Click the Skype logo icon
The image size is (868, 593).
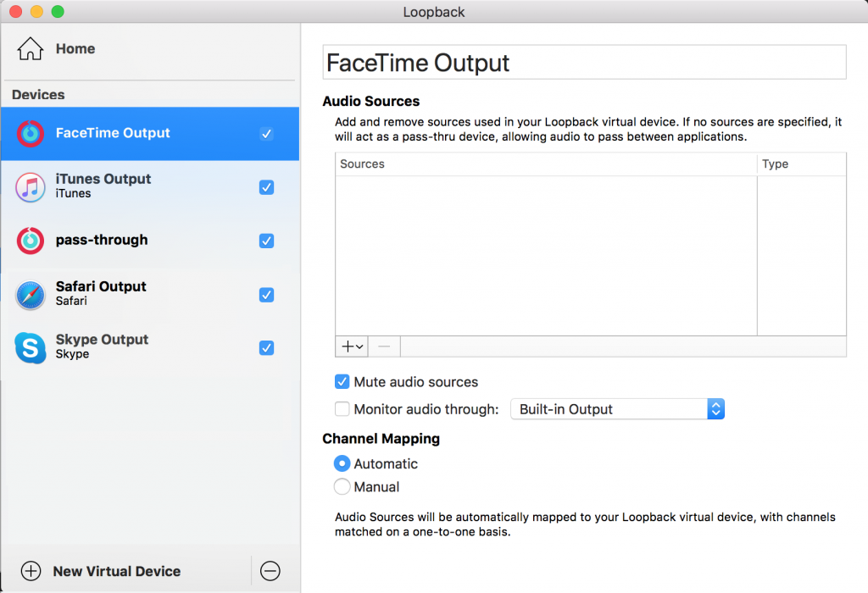tap(30, 347)
